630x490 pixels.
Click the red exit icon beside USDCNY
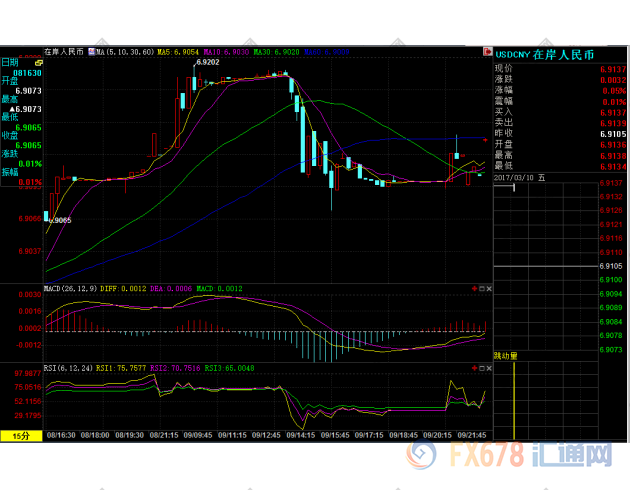[x=487, y=51]
